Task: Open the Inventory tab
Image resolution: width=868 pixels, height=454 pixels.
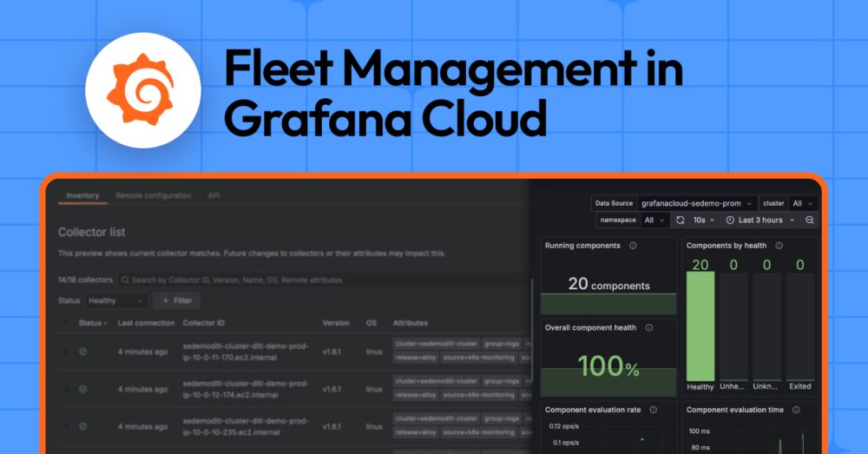Action: (x=82, y=195)
